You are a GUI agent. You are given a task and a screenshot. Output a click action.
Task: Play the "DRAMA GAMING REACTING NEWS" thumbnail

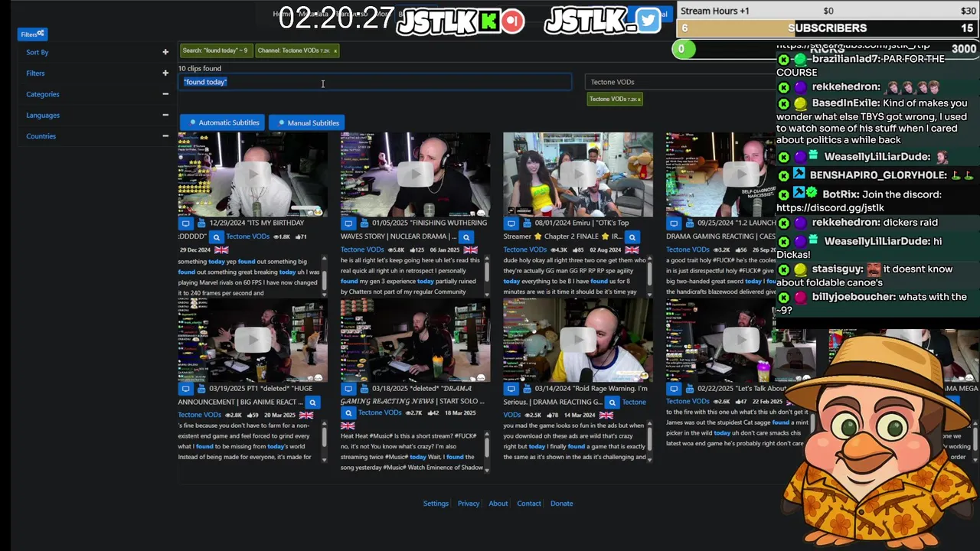coord(415,340)
